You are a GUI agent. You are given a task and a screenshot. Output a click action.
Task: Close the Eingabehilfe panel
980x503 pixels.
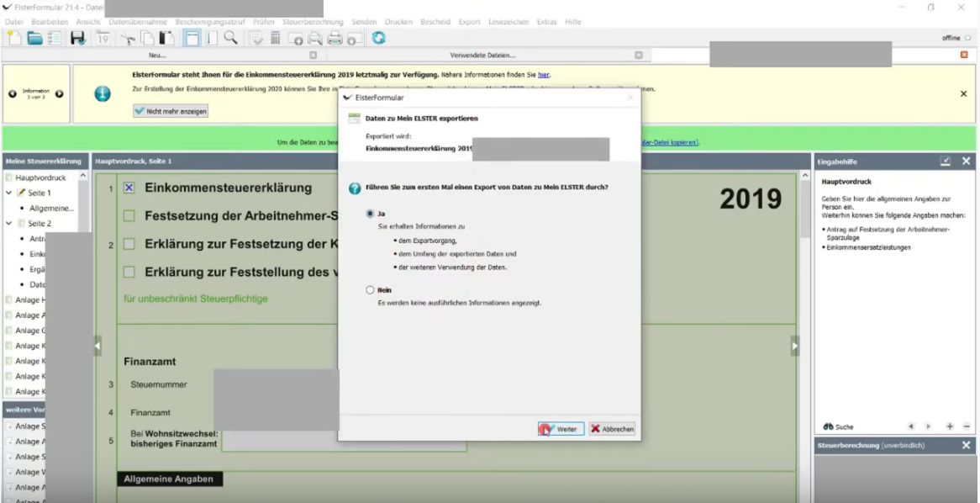[x=967, y=161]
